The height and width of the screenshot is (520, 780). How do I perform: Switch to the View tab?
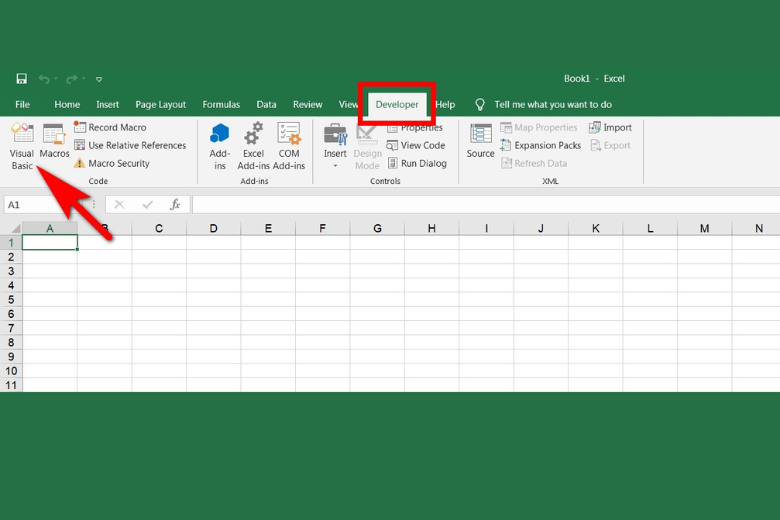coord(347,104)
